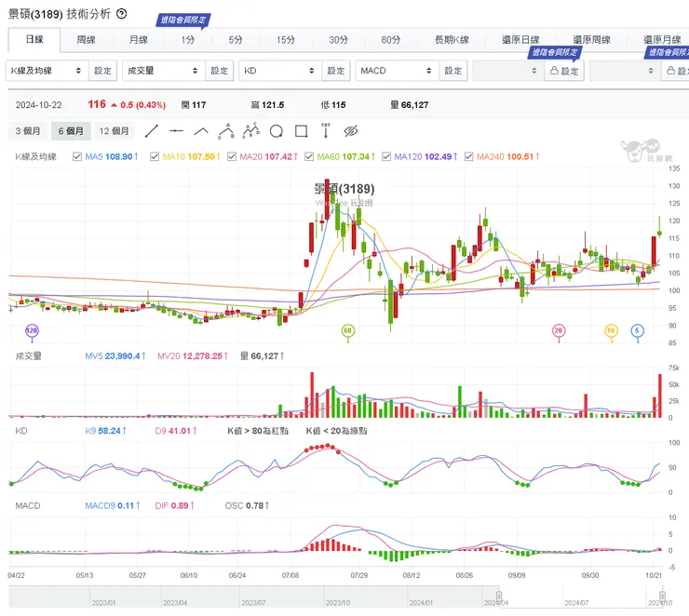The height and width of the screenshot is (616, 689).
Task: Uncheck the MA20 checkbox
Action: coord(232,156)
